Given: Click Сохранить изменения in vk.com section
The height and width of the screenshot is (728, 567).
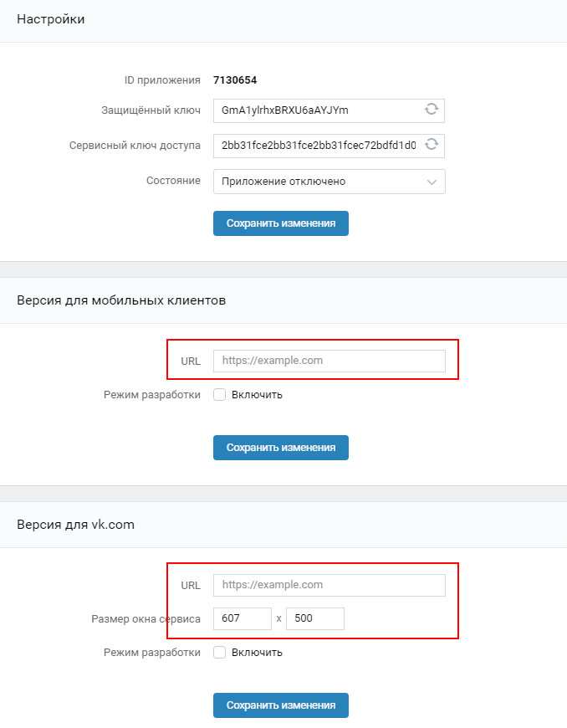Looking at the screenshot, I should coord(280,705).
